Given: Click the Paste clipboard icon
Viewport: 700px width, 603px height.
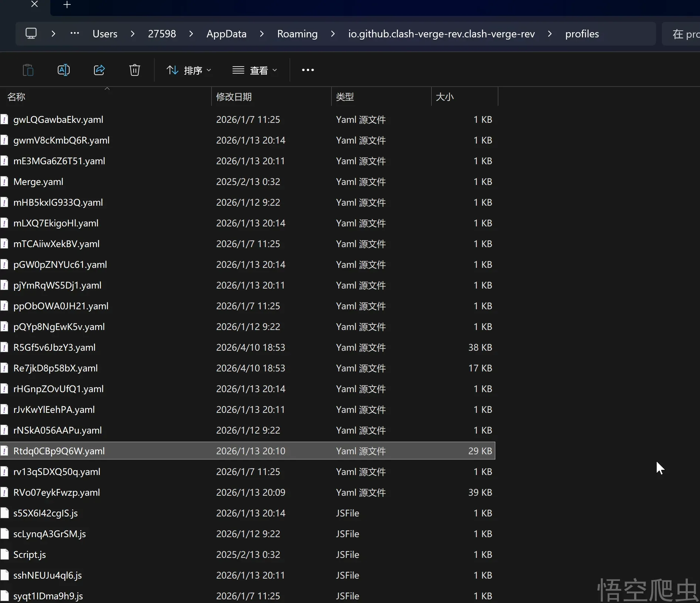Looking at the screenshot, I should 28,70.
